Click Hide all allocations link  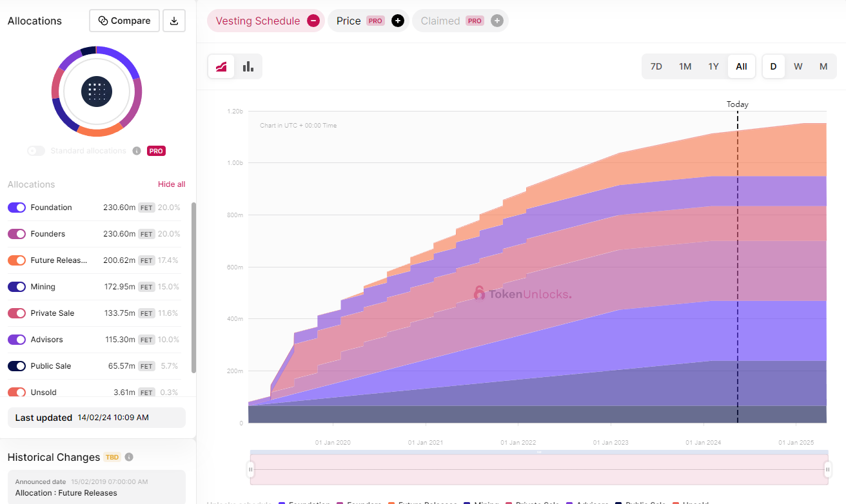click(x=172, y=184)
